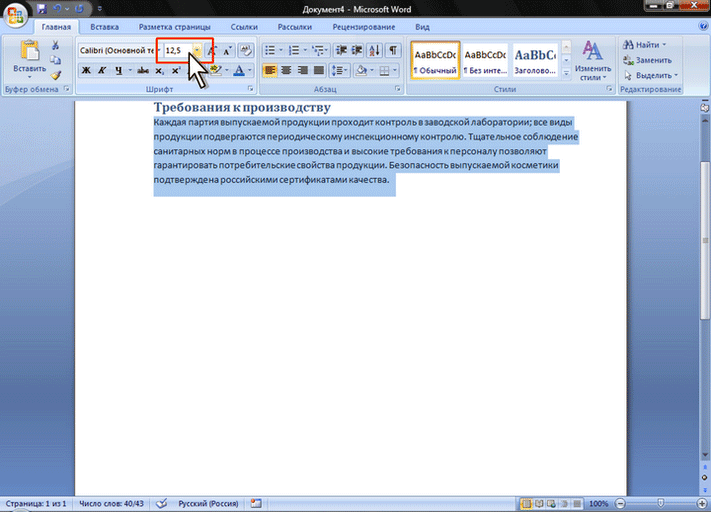Apply the font color A
Image resolution: width=711 pixels, height=512 pixels.
pos(239,70)
